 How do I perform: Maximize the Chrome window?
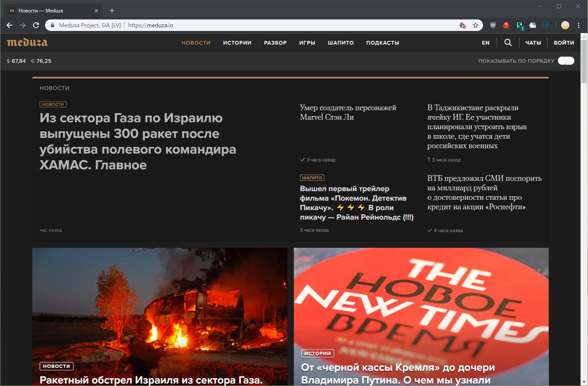pos(559,6)
